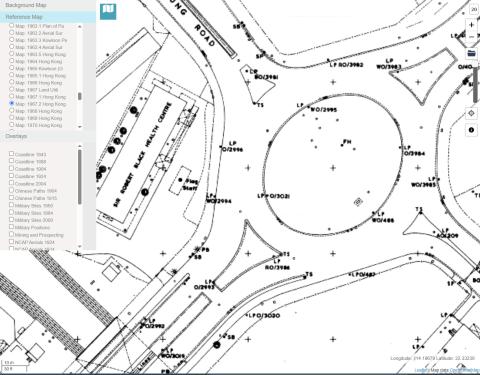Enable the Military Positions overlay checkbox
The width and height of the screenshot is (480, 375).
click(x=11, y=227)
